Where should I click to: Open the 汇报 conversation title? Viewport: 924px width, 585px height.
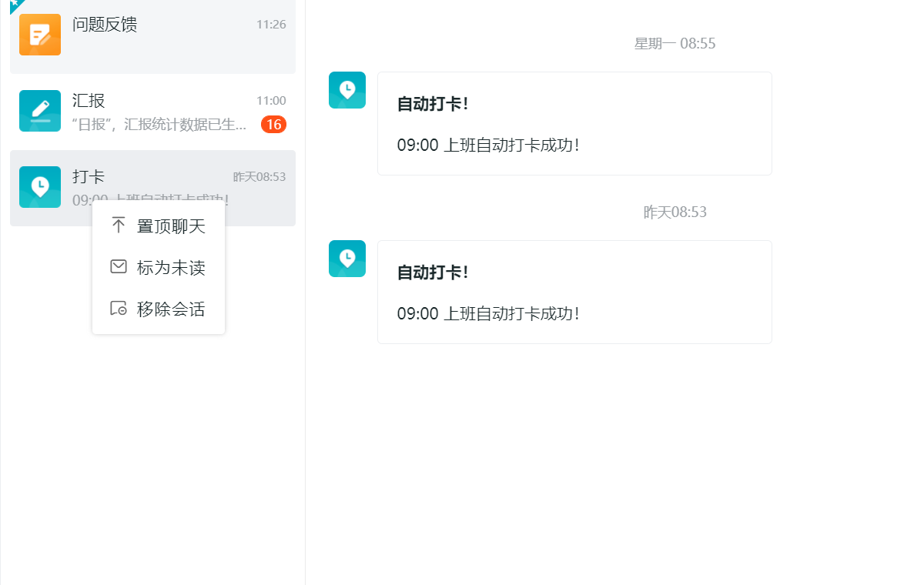coord(89,101)
